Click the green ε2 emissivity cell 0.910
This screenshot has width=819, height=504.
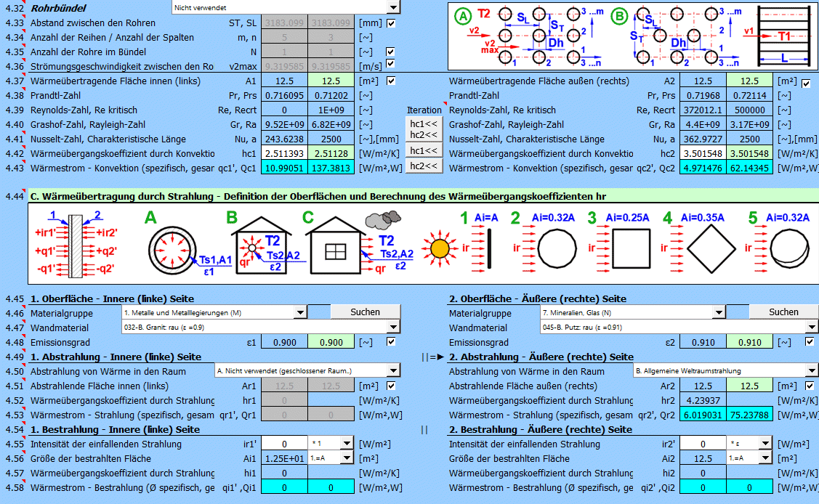coord(749,342)
